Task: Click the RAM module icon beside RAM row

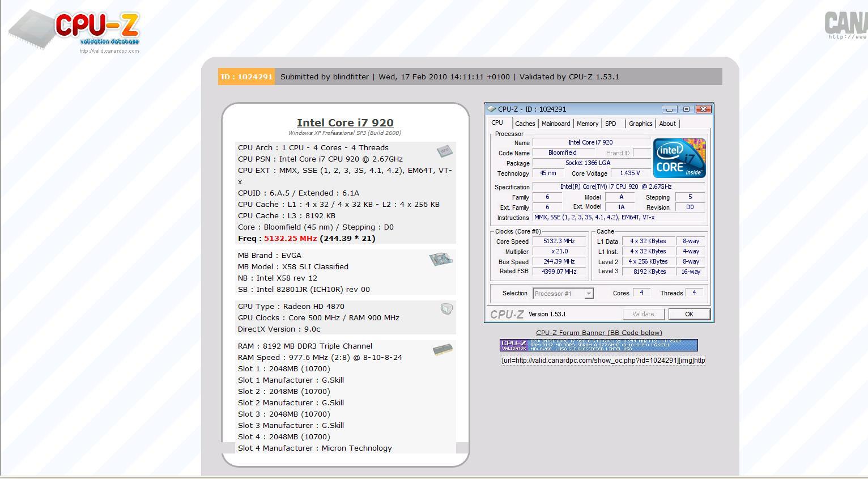Action: point(442,350)
